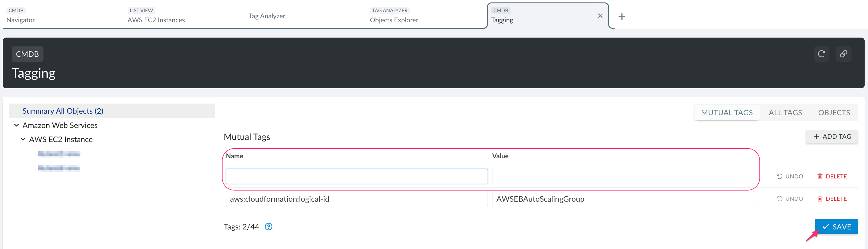Select Summary All Objects (2) in tree

(63, 111)
